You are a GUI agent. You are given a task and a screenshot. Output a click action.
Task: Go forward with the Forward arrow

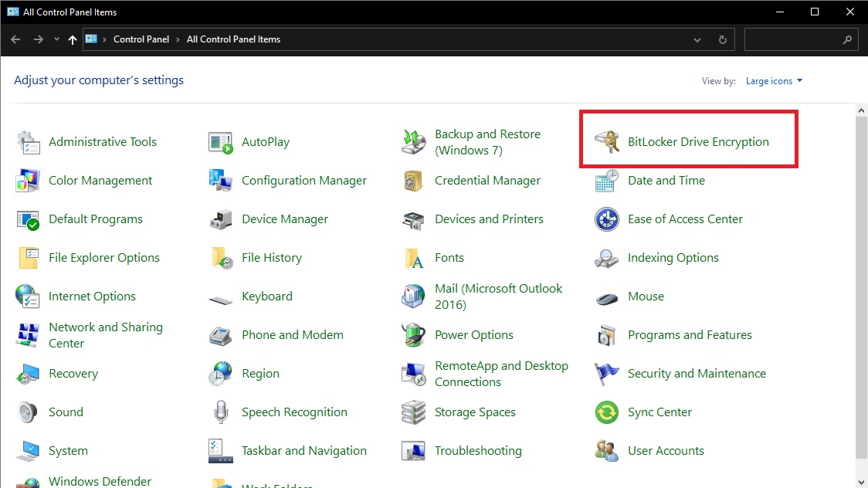(x=38, y=39)
